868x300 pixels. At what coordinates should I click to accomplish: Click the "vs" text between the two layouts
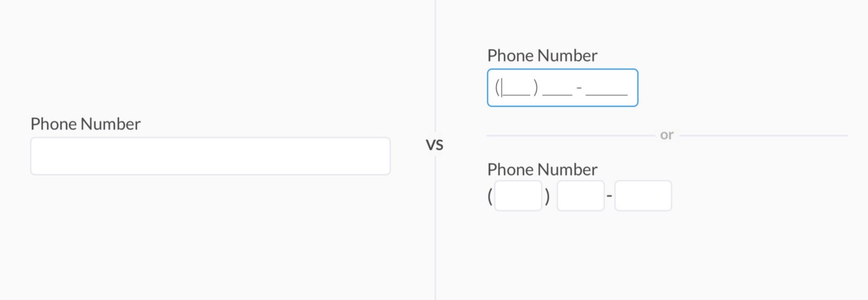(x=435, y=146)
